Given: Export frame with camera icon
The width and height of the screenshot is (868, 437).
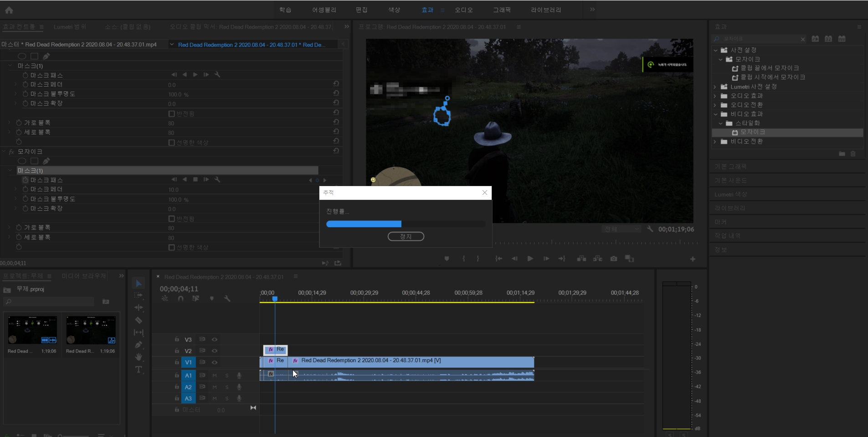Looking at the screenshot, I should (x=614, y=259).
